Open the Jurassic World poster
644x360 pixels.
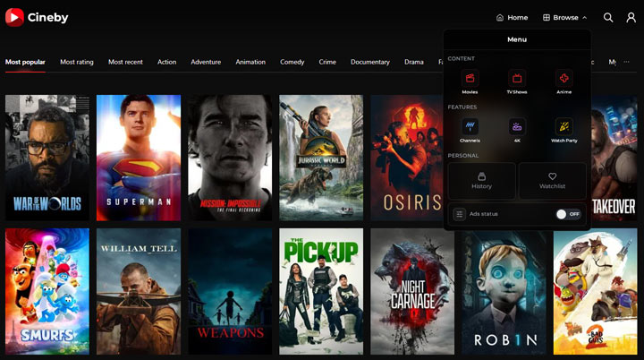coord(321,158)
